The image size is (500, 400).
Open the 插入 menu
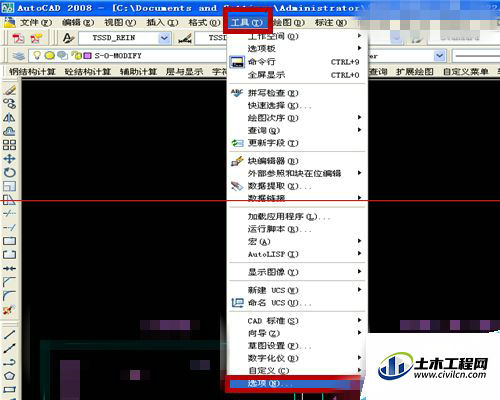click(x=163, y=23)
